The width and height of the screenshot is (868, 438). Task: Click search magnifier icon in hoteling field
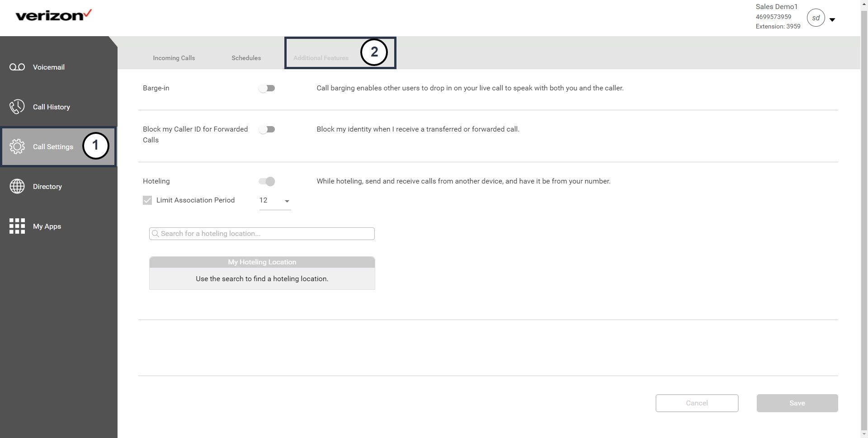point(155,234)
